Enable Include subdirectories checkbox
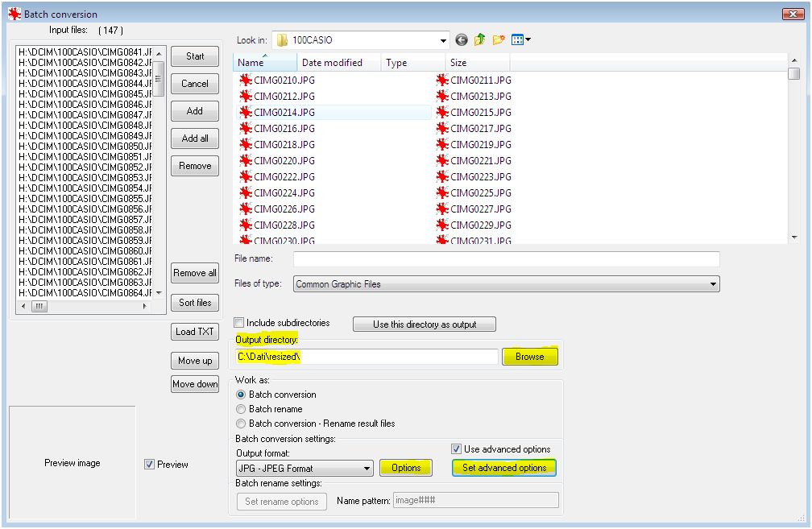 [x=239, y=323]
